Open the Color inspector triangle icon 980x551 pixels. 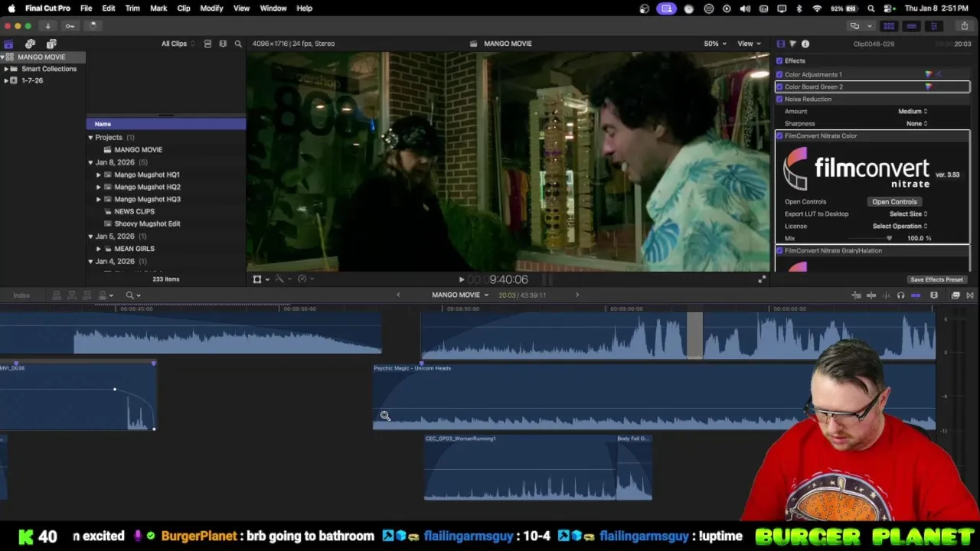pos(792,44)
